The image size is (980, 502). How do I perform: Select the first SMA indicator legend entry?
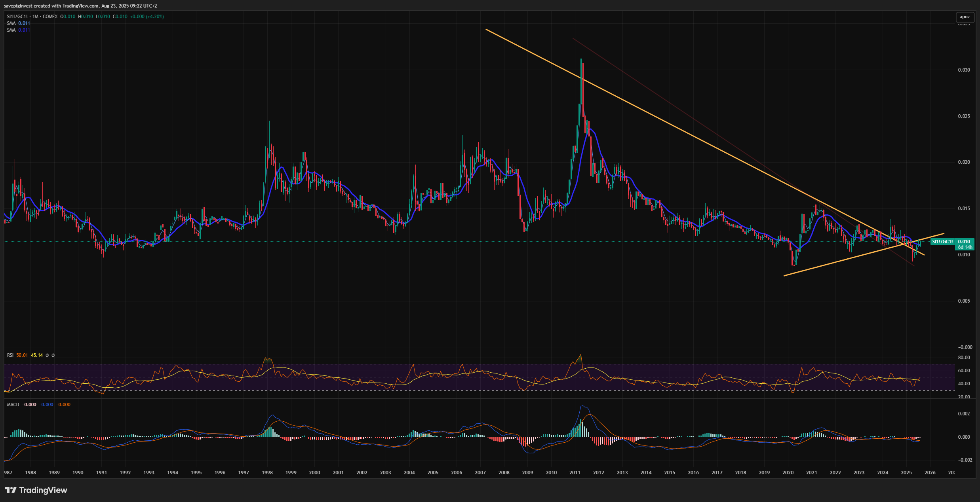[x=11, y=23]
